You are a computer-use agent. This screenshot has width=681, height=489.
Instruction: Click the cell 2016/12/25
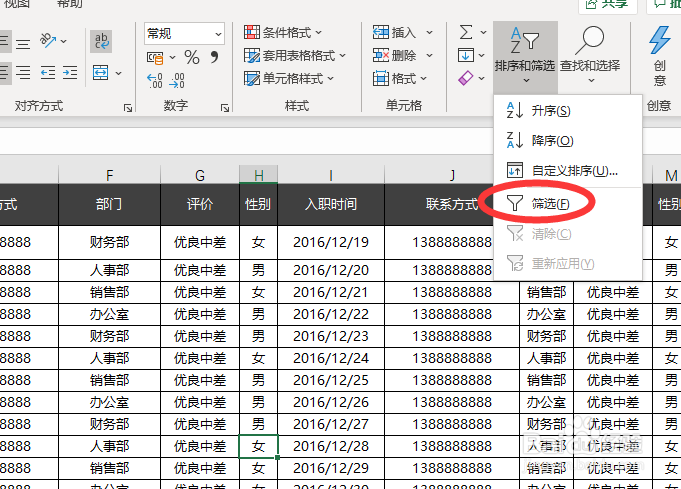(331, 380)
